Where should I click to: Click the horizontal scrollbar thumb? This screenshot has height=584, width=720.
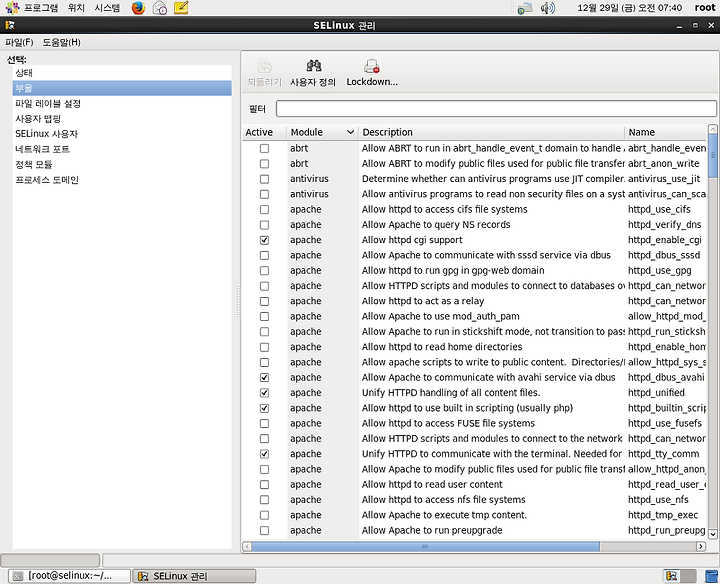[425, 546]
